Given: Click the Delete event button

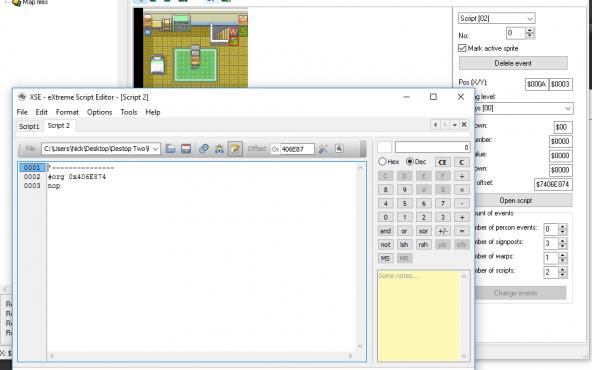Looking at the screenshot, I should [513, 63].
